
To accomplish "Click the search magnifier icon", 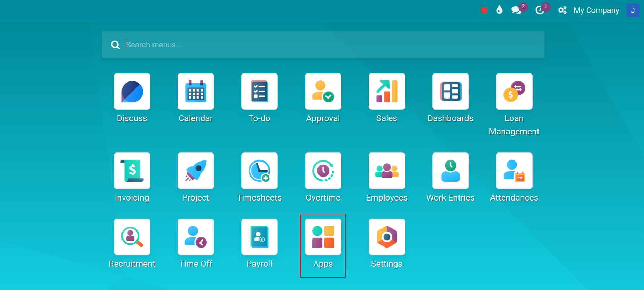I will [x=115, y=45].
